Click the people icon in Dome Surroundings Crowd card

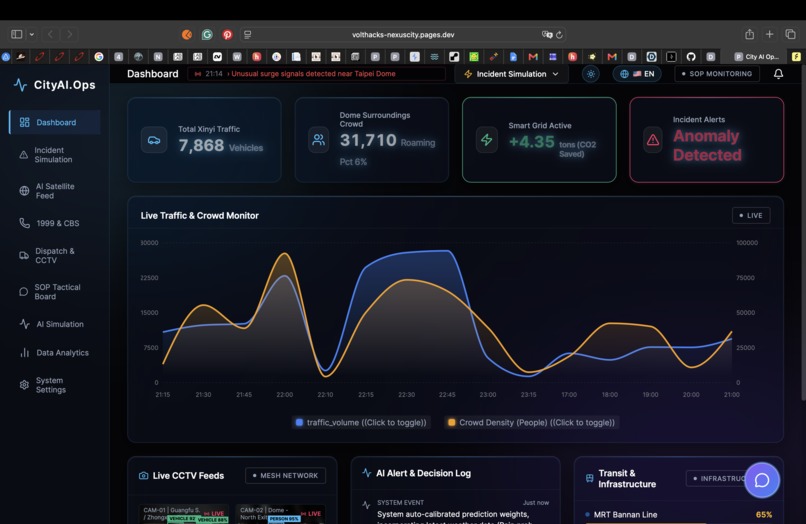click(319, 140)
